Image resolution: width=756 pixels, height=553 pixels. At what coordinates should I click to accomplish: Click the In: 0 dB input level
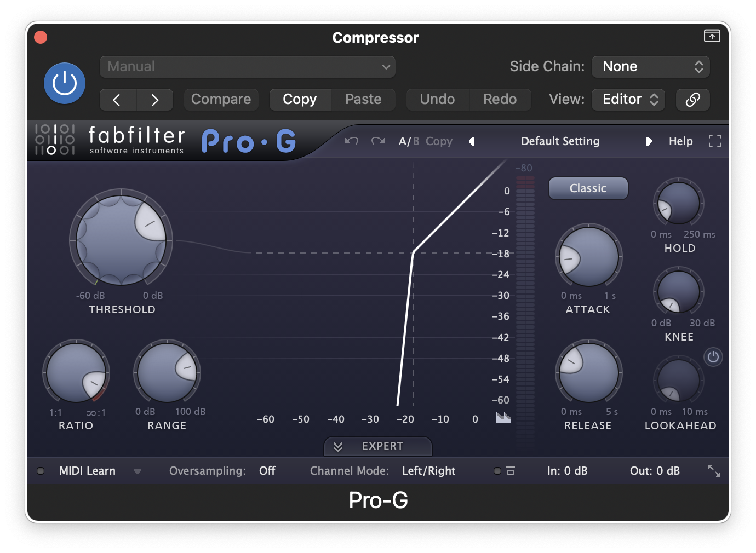click(567, 471)
